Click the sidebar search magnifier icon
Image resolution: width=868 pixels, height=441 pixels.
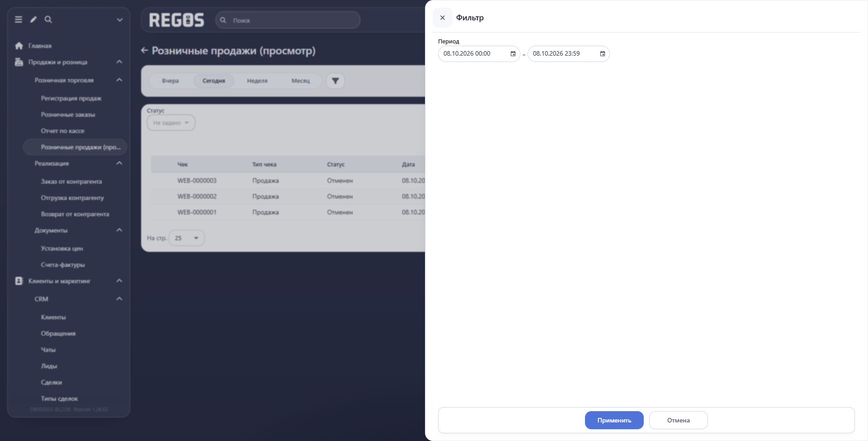point(48,19)
